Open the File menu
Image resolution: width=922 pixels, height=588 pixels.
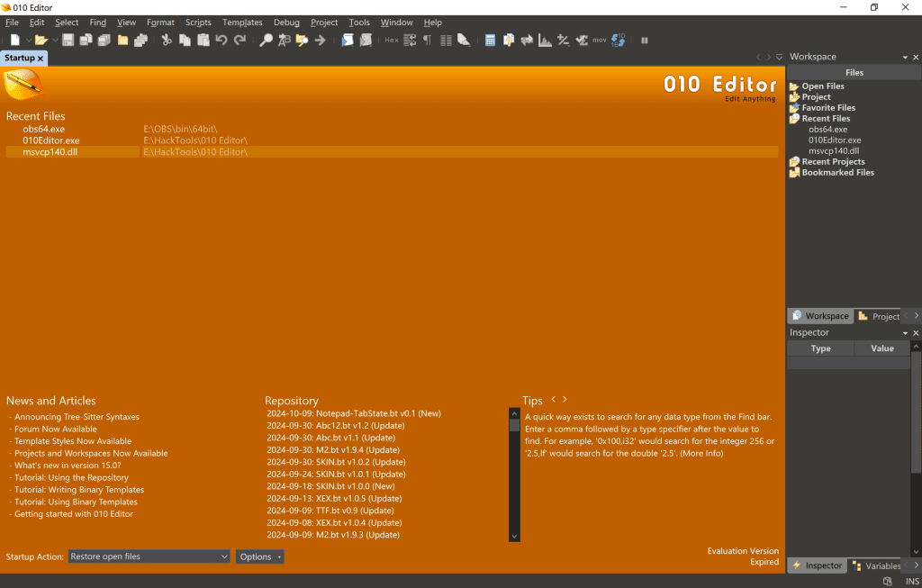(12, 23)
